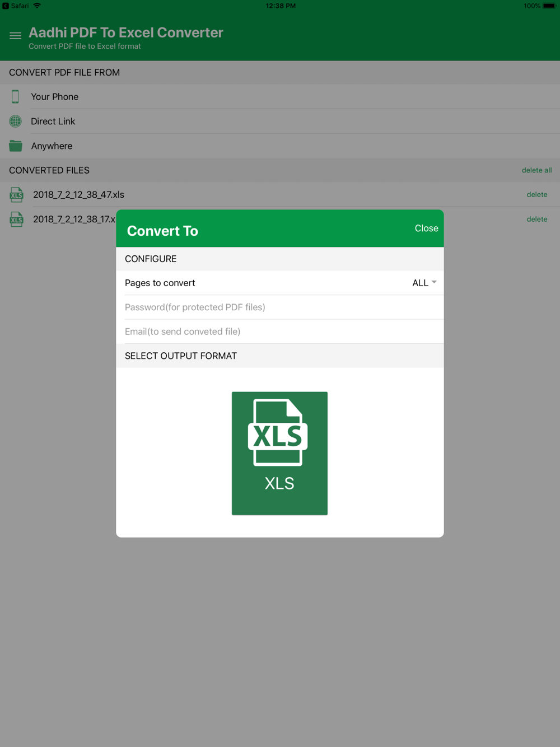Screen dimensions: 560x747
Task: Select the large XLS output format tile
Action: coord(279,453)
